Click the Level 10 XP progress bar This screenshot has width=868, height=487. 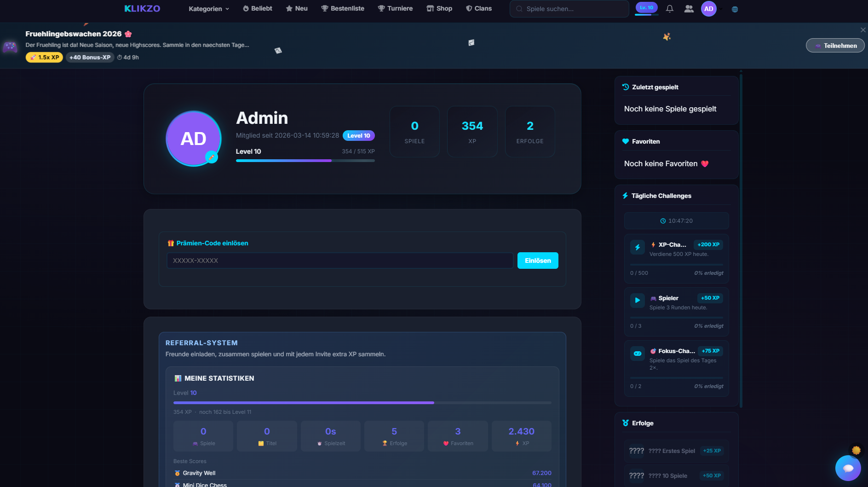tap(305, 160)
